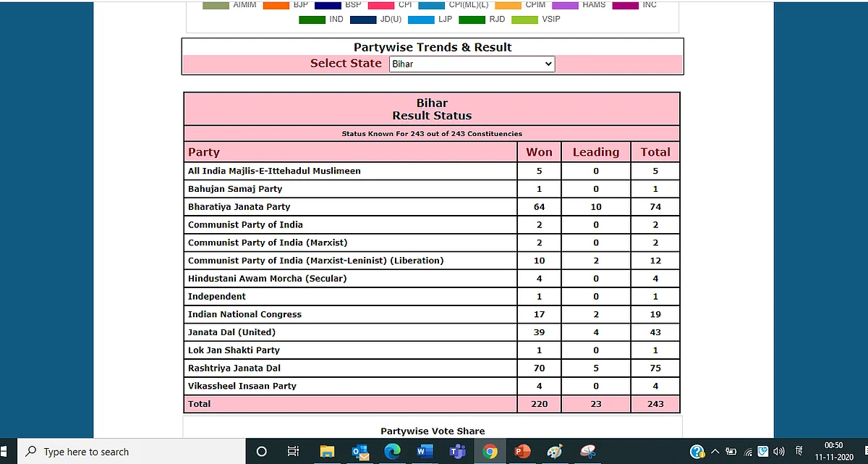Open the volume speaker tray icon
This screenshot has height=464, width=868.
pos(779,451)
